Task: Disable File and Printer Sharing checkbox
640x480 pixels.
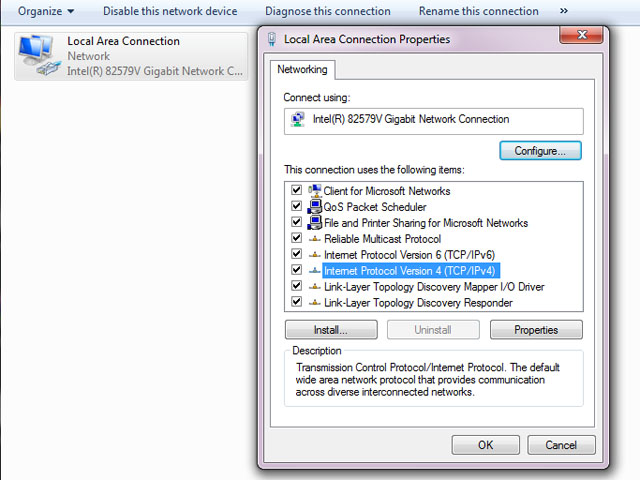Action: coord(297,222)
